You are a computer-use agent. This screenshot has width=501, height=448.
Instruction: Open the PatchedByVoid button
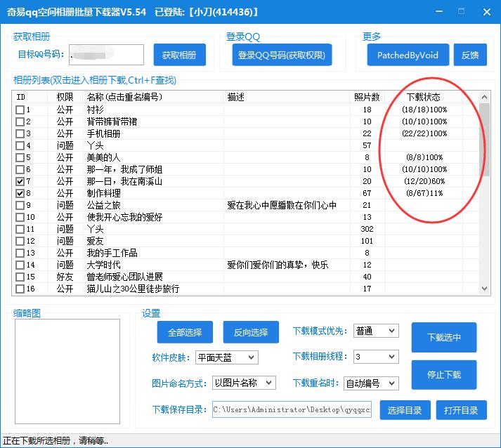pos(408,55)
